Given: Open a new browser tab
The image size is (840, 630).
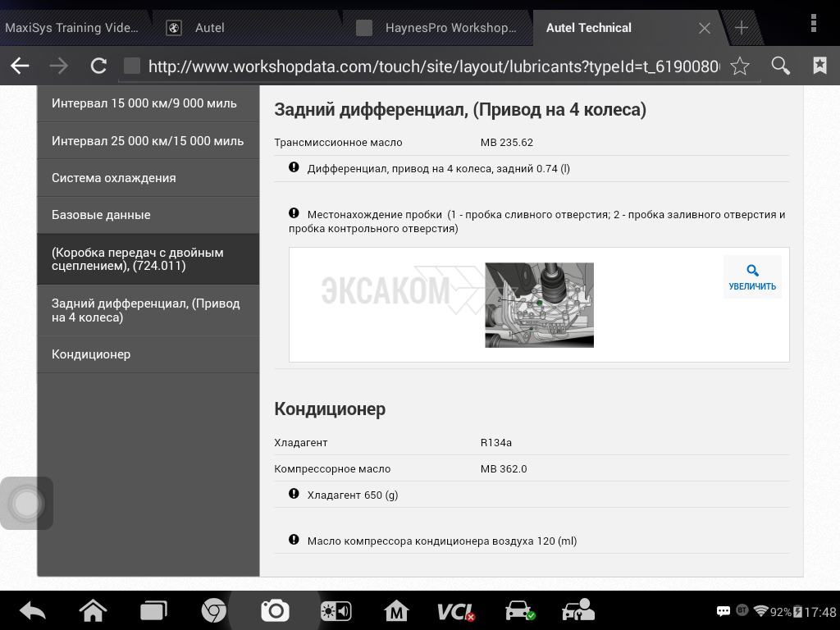Looking at the screenshot, I should 742,28.
